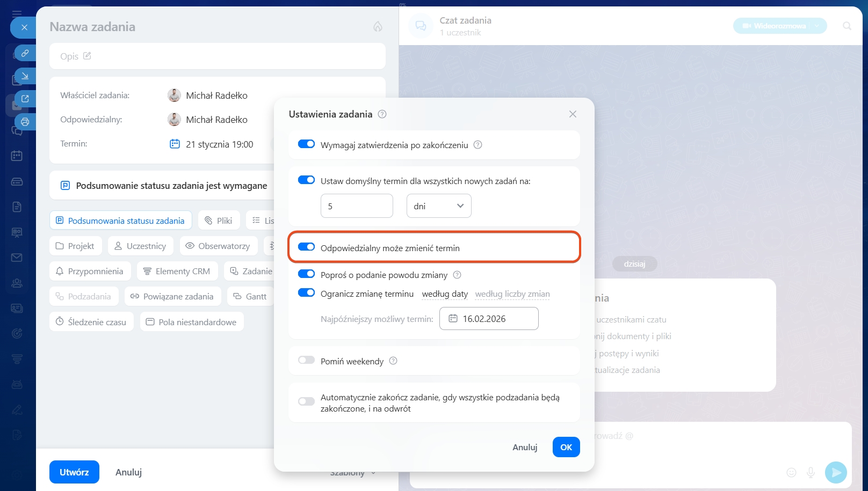This screenshot has width=868, height=491.
Task: Disable Wymagaj zatwierdzenia po zakończeniu toggle
Action: pyautogui.click(x=306, y=144)
